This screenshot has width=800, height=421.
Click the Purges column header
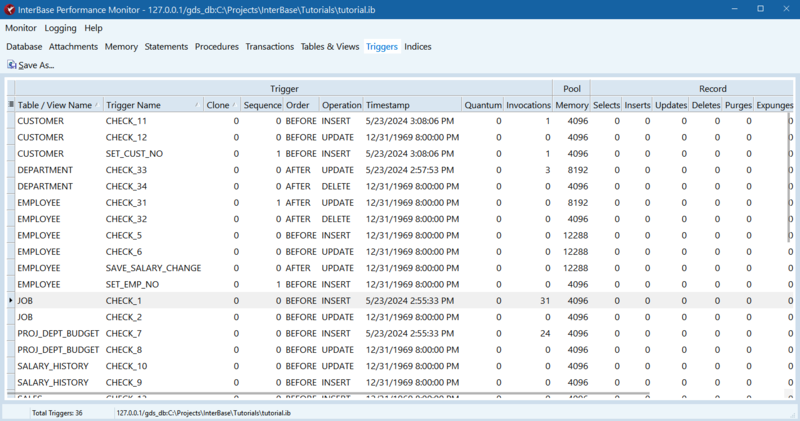[x=738, y=105]
